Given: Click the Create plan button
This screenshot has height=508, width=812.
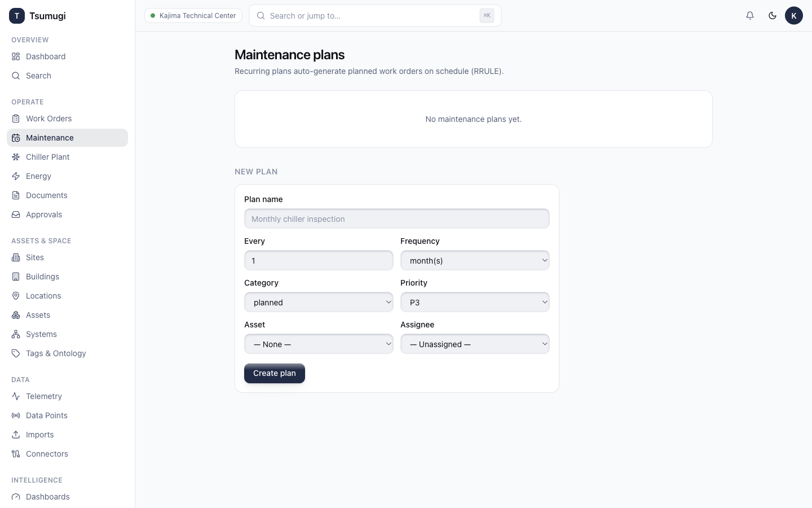Looking at the screenshot, I should tap(275, 373).
